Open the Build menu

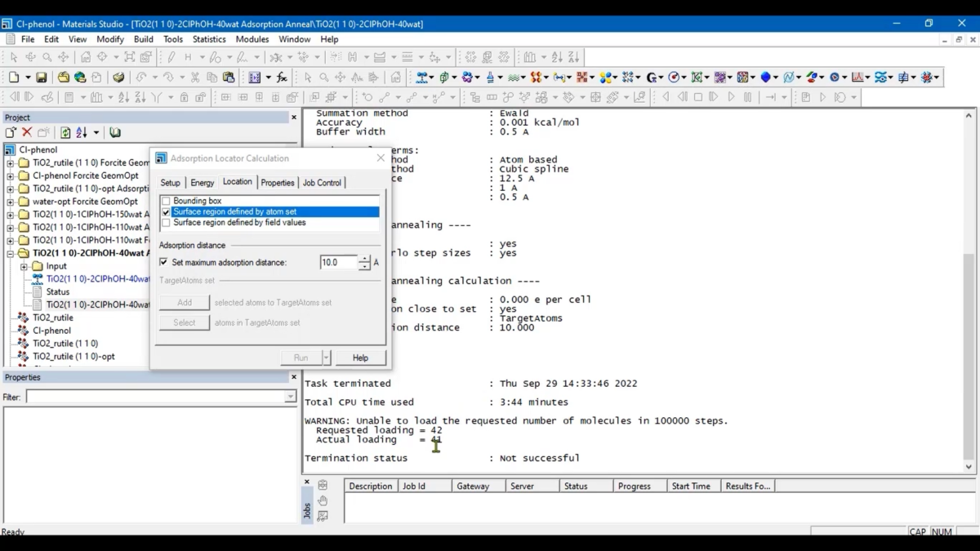point(144,39)
